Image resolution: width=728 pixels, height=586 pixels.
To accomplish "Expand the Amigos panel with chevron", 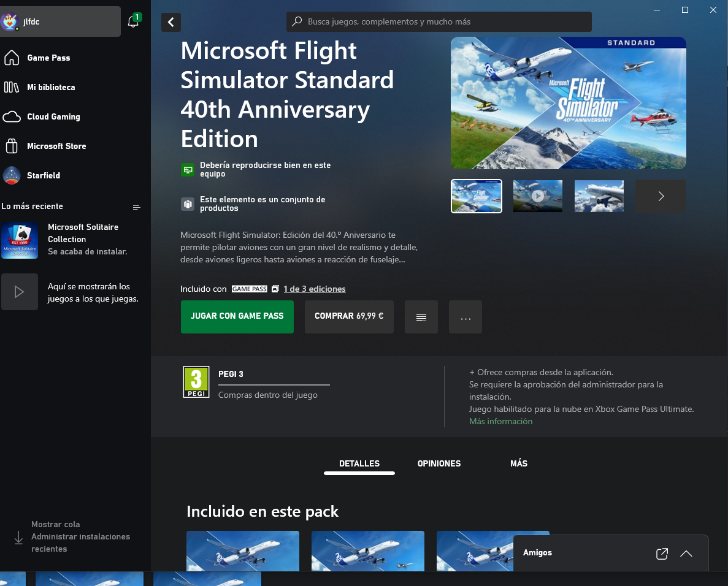I will pos(686,554).
